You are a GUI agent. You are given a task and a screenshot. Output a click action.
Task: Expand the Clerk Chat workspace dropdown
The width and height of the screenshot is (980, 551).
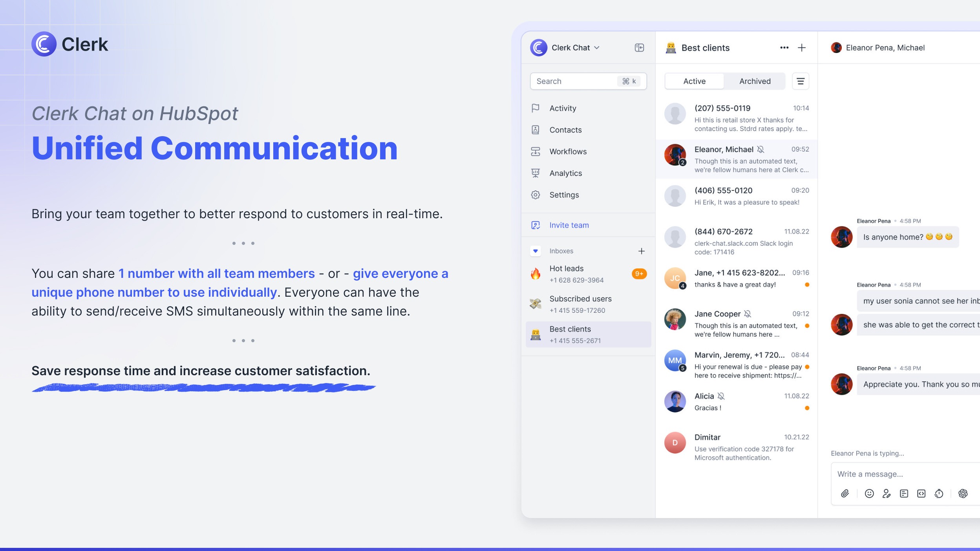pos(597,47)
